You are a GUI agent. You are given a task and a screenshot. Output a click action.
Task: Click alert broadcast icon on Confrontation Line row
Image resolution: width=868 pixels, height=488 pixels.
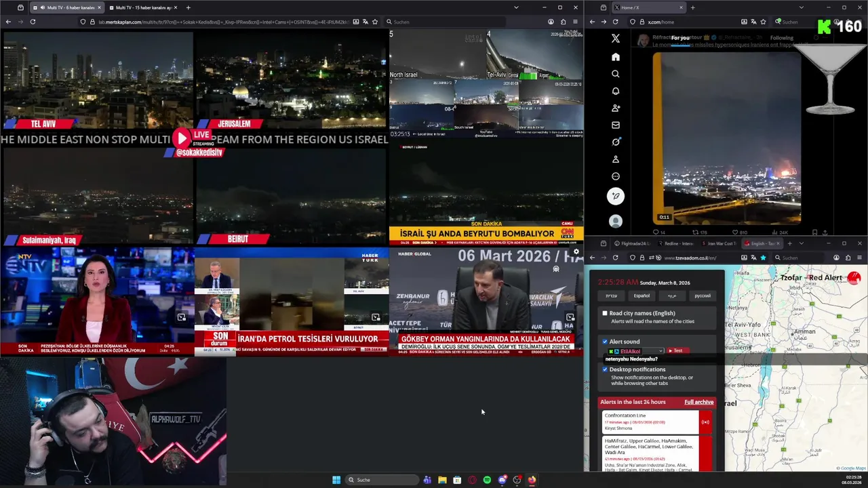tap(705, 422)
